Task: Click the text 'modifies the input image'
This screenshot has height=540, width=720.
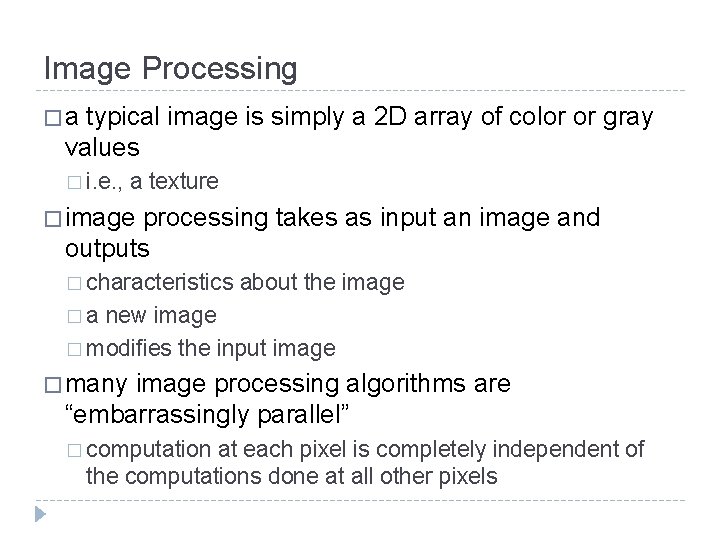Action: 211,348
